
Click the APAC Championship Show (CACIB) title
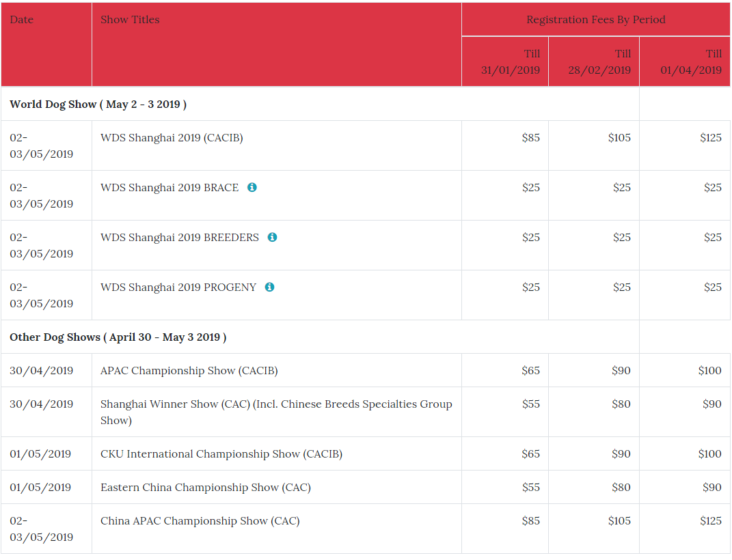point(189,371)
